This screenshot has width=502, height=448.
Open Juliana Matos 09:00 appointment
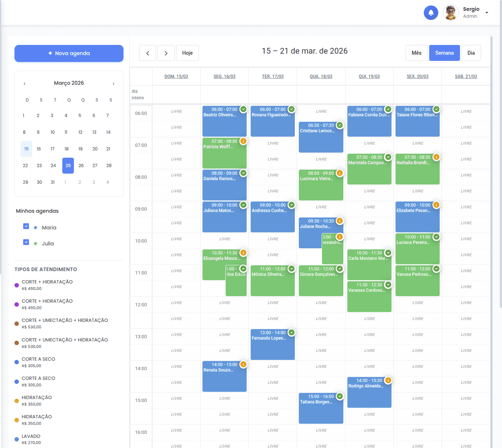coord(225,217)
